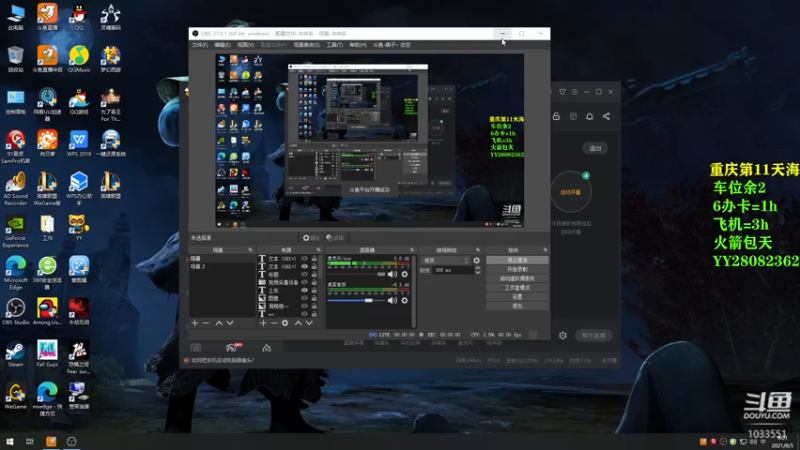This screenshot has width=800, height=450.
Task: Click the 自动开播 circle in the Douyu window
Action: coord(570,192)
